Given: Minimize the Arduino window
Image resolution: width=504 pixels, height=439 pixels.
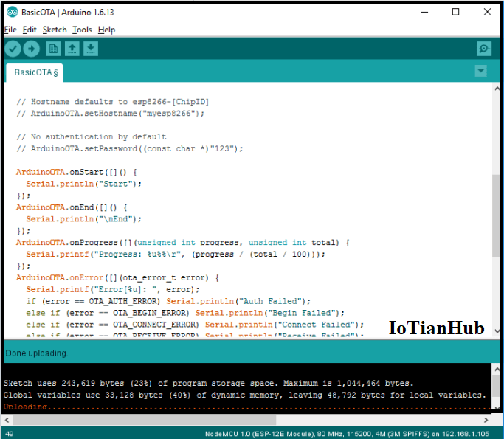Looking at the screenshot, I should [x=424, y=13].
